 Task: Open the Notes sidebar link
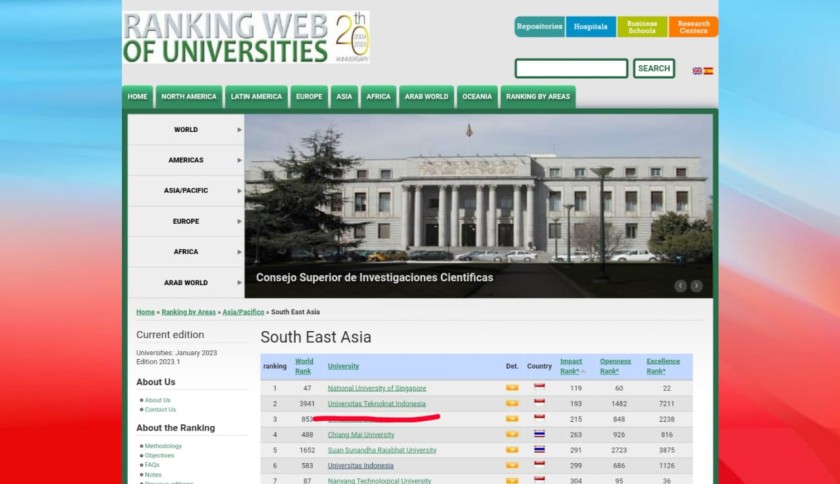[x=153, y=475]
